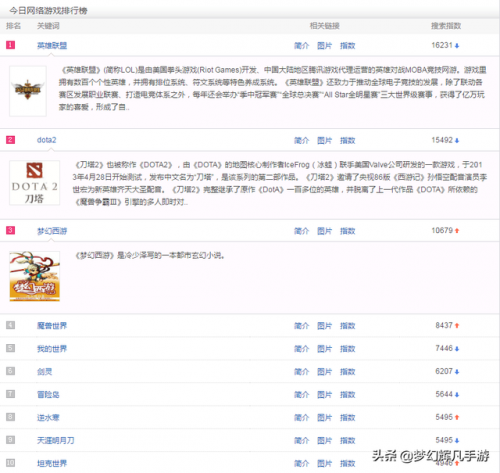Click 图片 in the 天涯明月刀 row

click(x=324, y=440)
